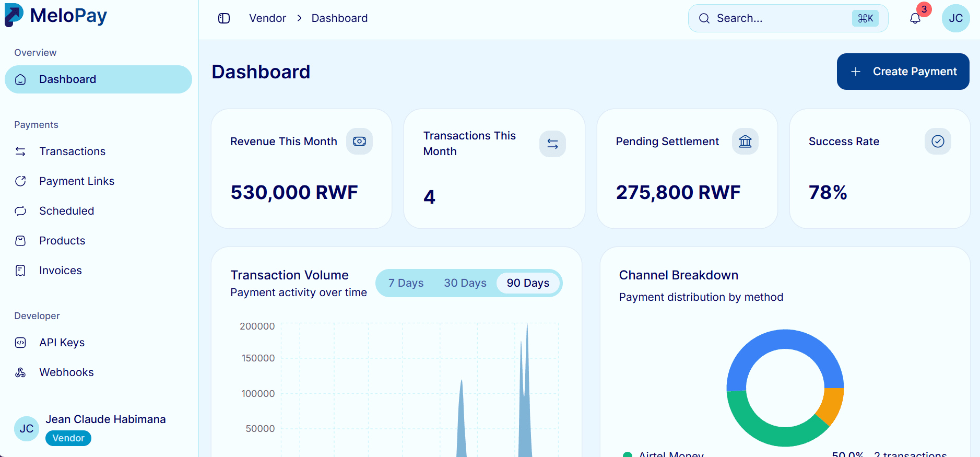Click the Success Rate checkmark icon
Image resolution: width=980 pixels, height=457 pixels.
[x=938, y=142]
